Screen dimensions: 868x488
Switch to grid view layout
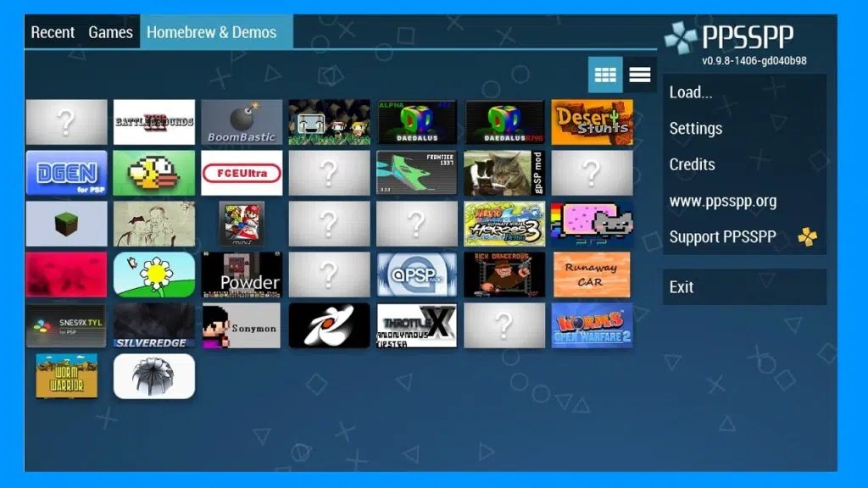[x=605, y=75]
